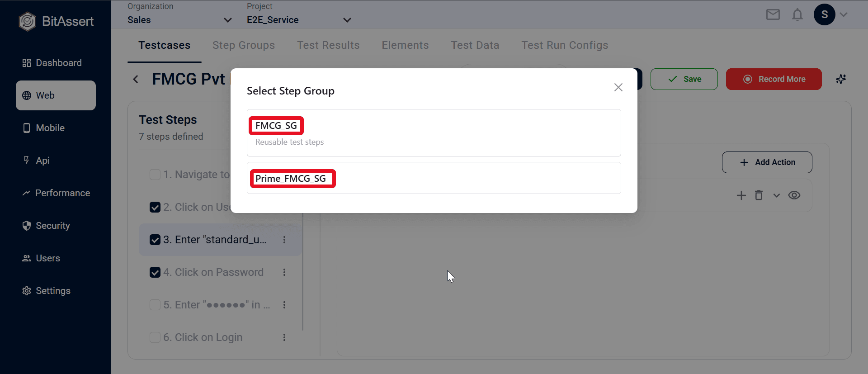Expand the chevron beside the trash icon

(777, 195)
